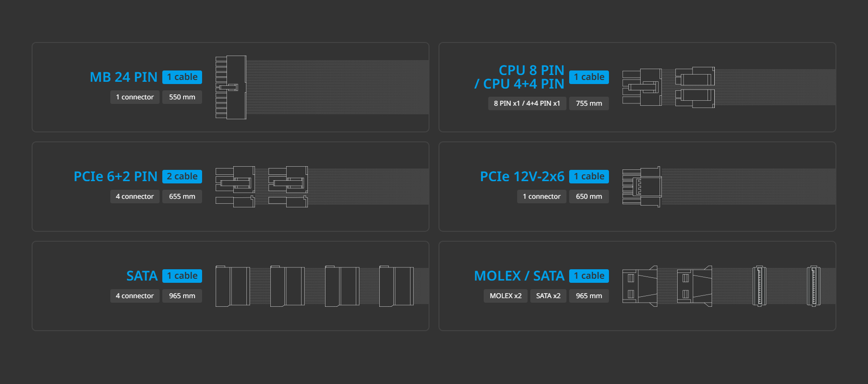Click the 'SATA x2' tag
The height and width of the screenshot is (384, 868).
click(x=548, y=296)
